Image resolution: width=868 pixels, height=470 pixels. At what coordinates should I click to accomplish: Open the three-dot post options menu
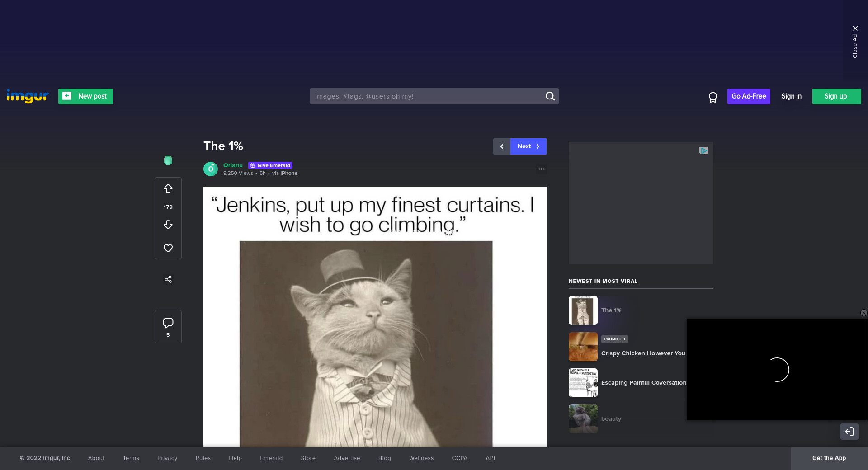coord(541,169)
